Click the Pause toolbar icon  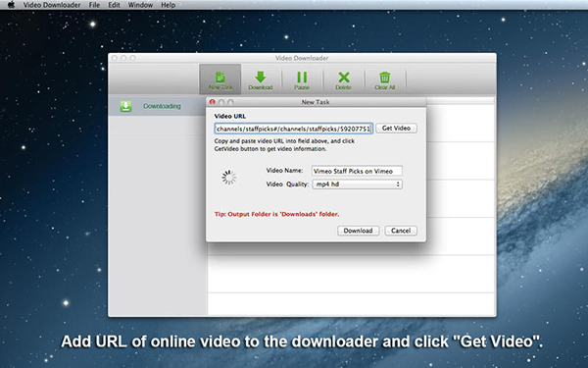(x=302, y=79)
